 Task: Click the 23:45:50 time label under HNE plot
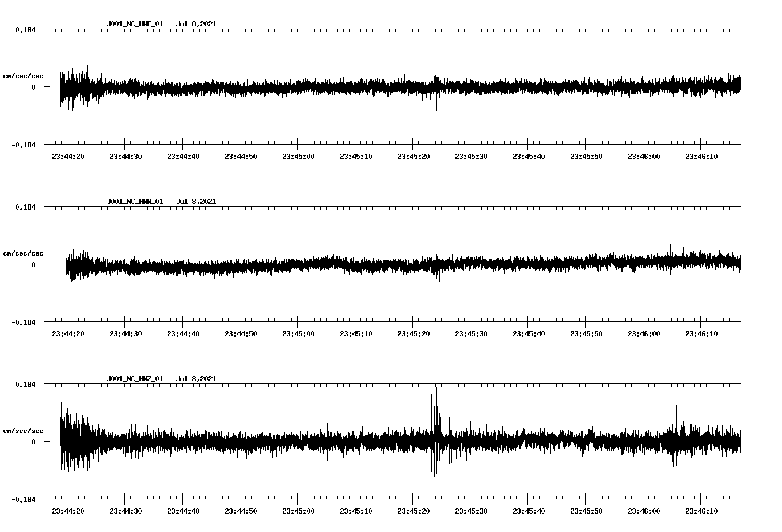586,156
